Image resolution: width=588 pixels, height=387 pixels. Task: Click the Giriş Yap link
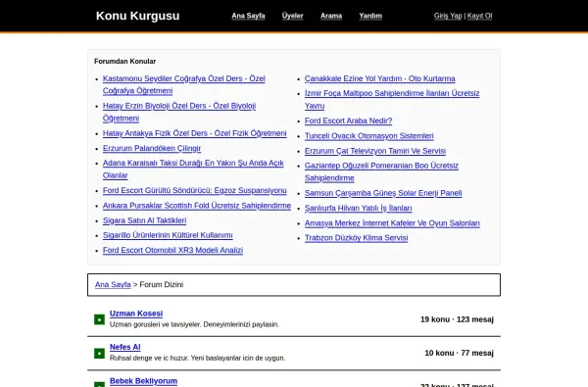point(448,16)
